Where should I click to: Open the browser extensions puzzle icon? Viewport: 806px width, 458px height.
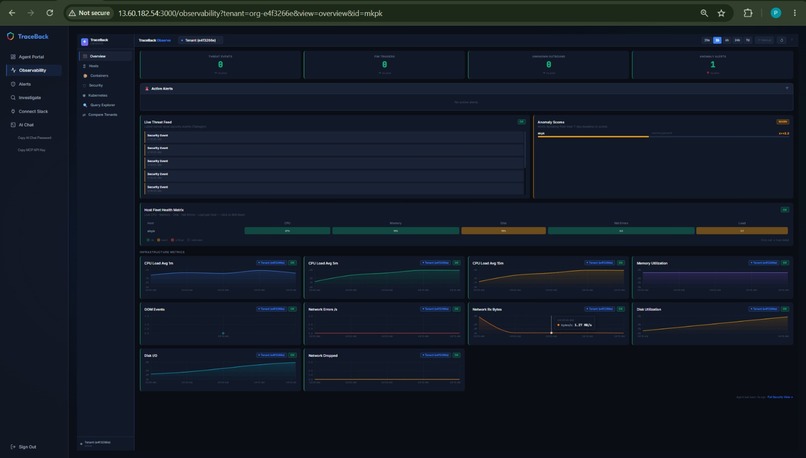pos(748,13)
